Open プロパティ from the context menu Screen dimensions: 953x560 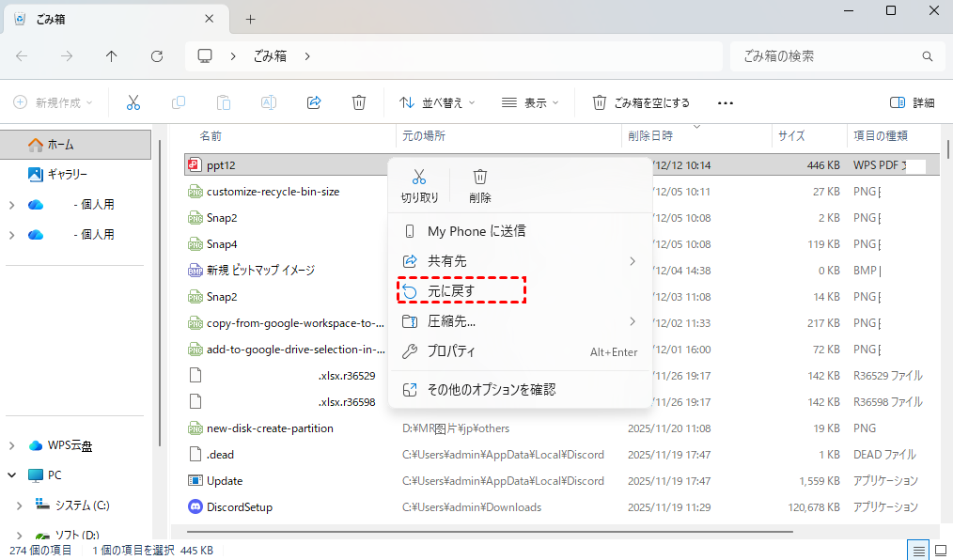click(451, 351)
